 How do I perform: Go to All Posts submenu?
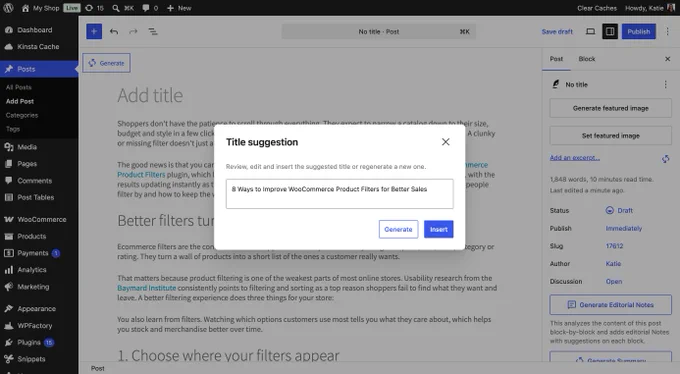click(x=19, y=87)
